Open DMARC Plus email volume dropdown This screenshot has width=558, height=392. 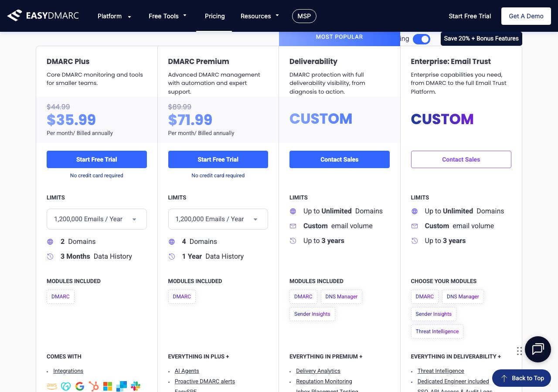pyautogui.click(x=97, y=219)
